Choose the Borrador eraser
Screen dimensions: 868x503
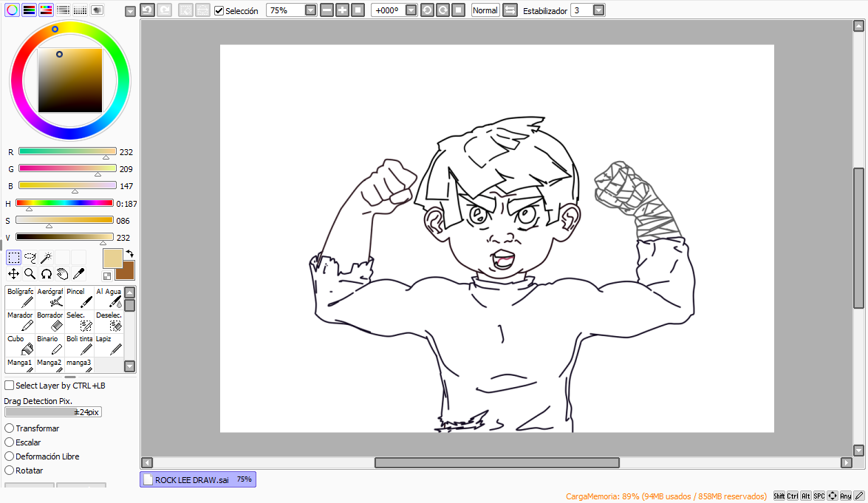(49, 321)
